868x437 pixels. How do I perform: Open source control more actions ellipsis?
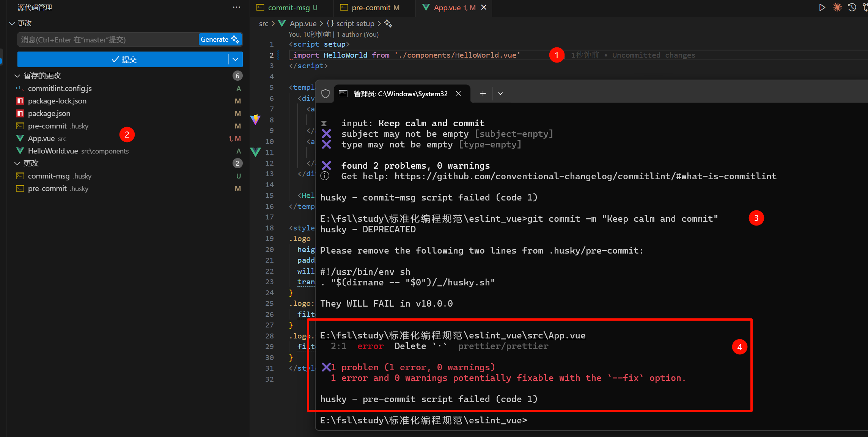[x=236, y=7]
